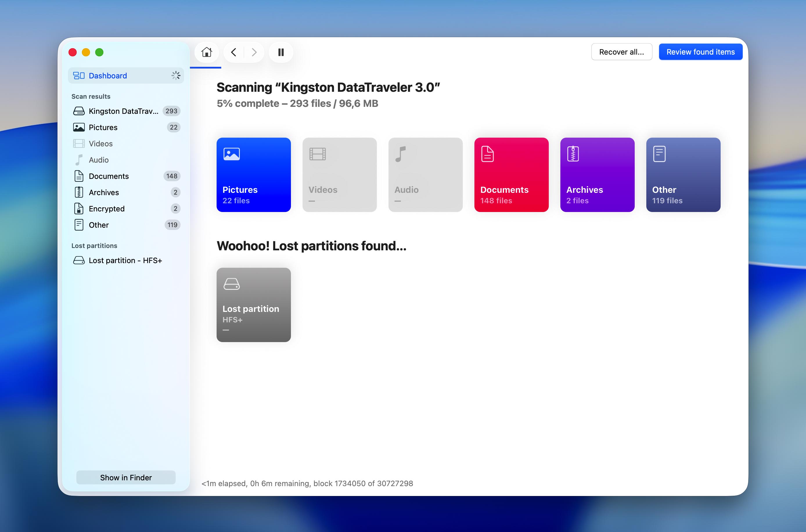Click the Scan results section label
Screen dimensions: 806x532
pyautogui.click(x=91, y=96)
